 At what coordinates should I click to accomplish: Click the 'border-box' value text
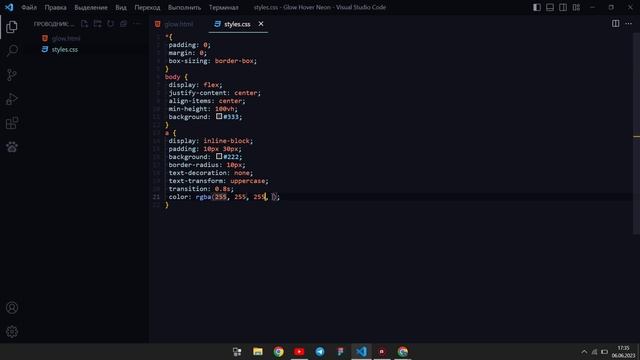(234, 61)
